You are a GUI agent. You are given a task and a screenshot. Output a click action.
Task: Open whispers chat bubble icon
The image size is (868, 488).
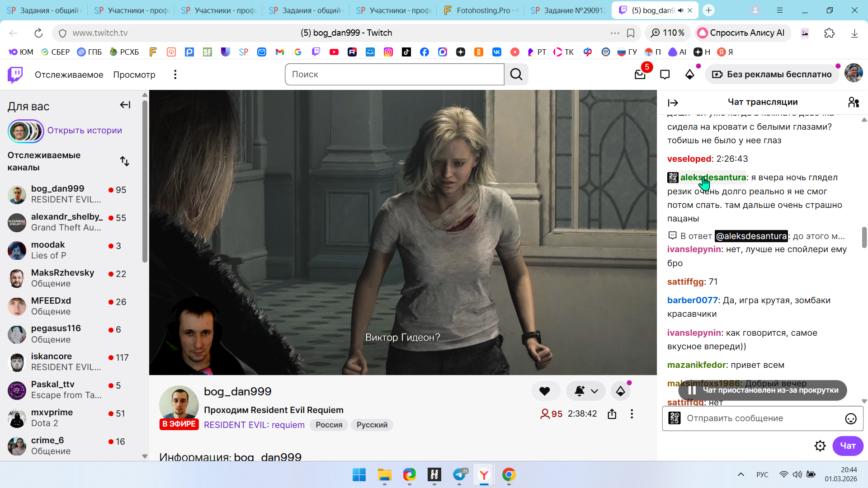point(665,75)
